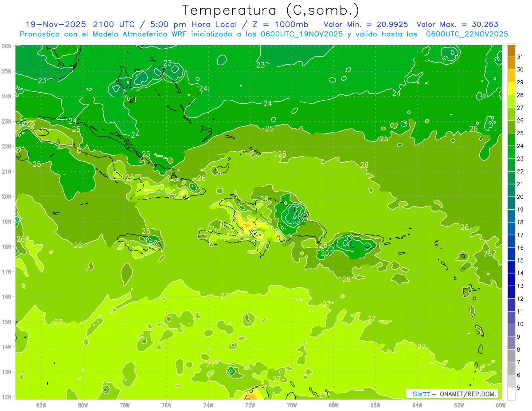Pick the gray swatch between legend 6 and 7
Viewport: 532px width, 411px height.
pos(511,368)
